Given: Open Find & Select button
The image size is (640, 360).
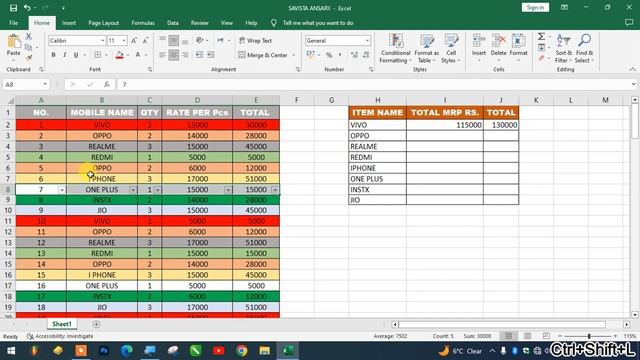Looking at the screenshot, I should 584,49.
